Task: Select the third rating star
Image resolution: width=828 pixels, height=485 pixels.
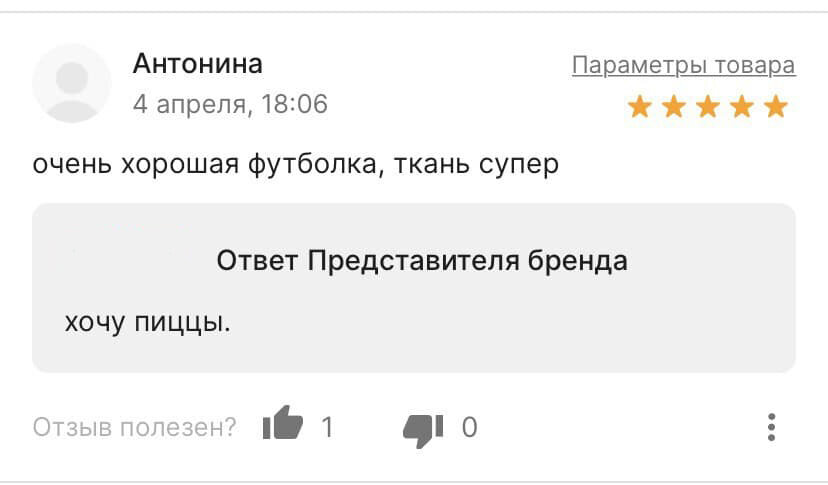Action: coord(708,107)
